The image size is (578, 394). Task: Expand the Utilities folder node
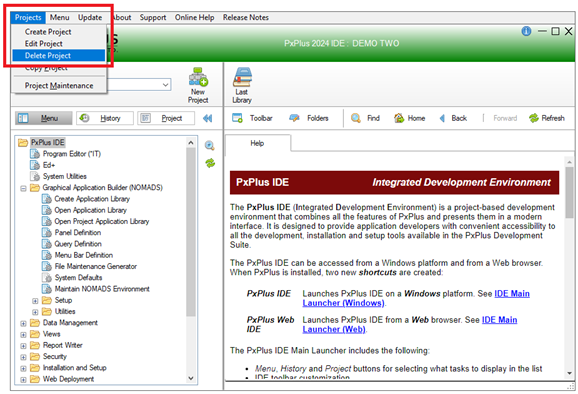click(35, 312)
